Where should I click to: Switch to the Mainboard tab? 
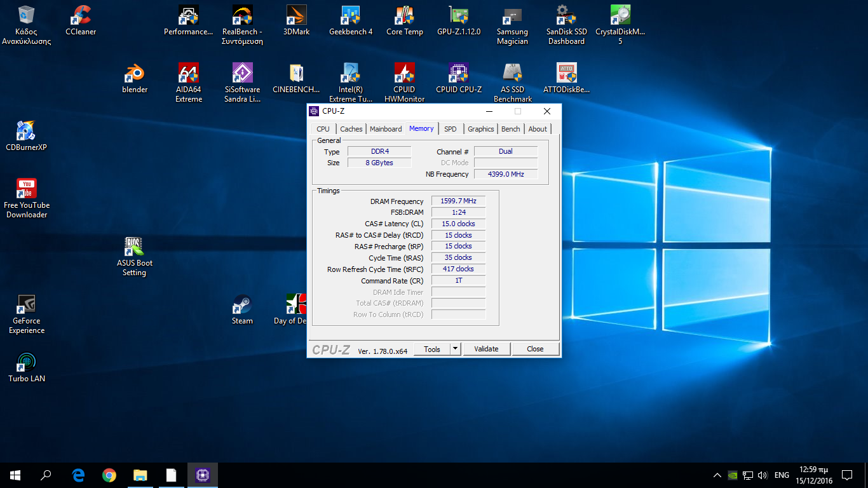click(x=386, y=129)
